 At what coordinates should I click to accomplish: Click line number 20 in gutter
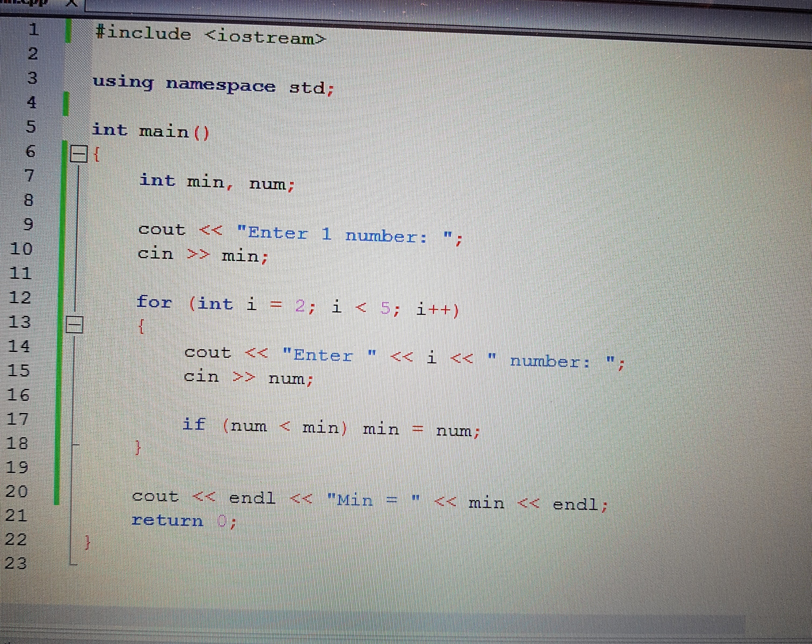17,491
